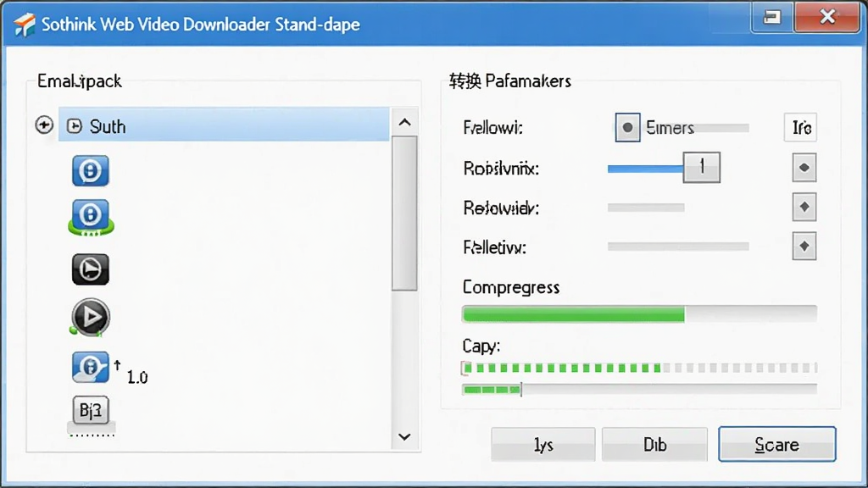The height and width of the screenshot is (488, 868).
Task: Click the Emalipack panel heading
Action: pos(79,81)
